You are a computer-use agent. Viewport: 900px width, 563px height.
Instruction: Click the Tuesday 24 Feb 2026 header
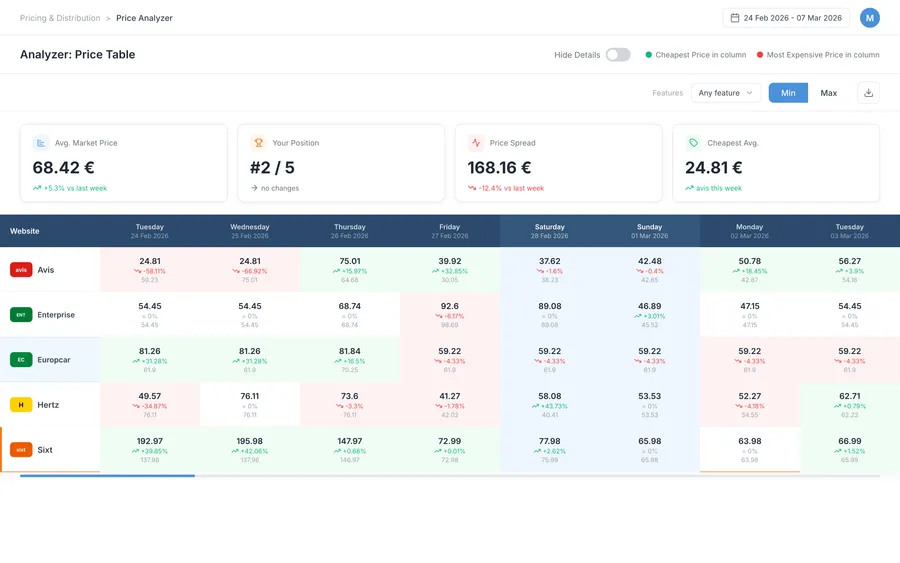click(x=150, y=231)
